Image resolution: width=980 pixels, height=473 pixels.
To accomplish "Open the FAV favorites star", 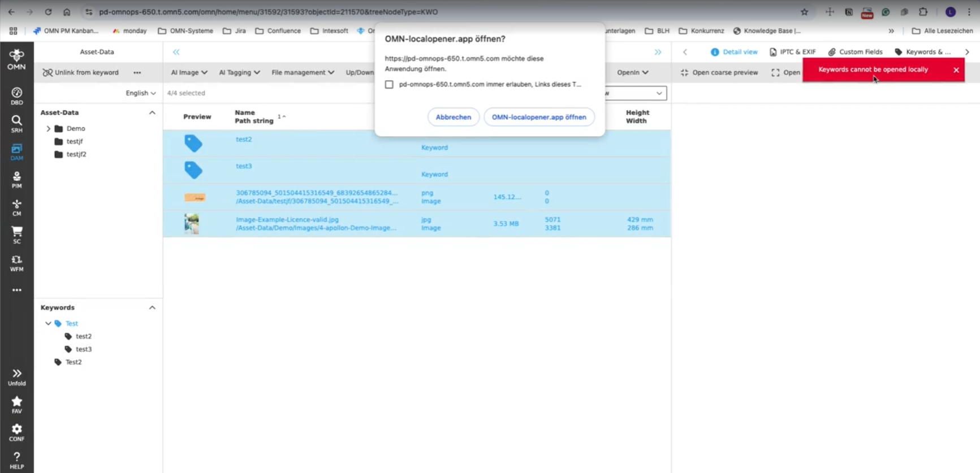I will coord(17,404).
